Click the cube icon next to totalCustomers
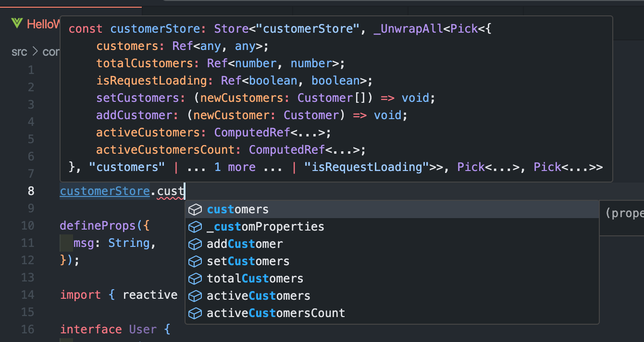The height and width of the screenshot is (342, 644). tap(195, 278)
